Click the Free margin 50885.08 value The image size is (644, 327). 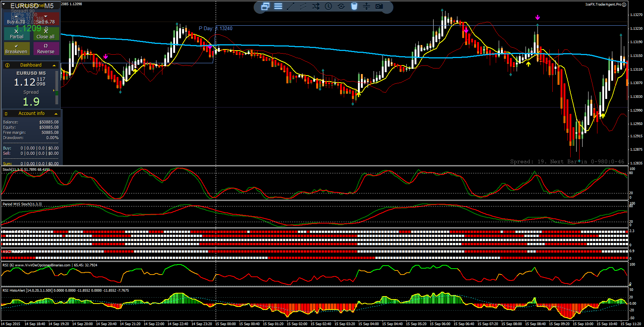(x=50, y=132)
